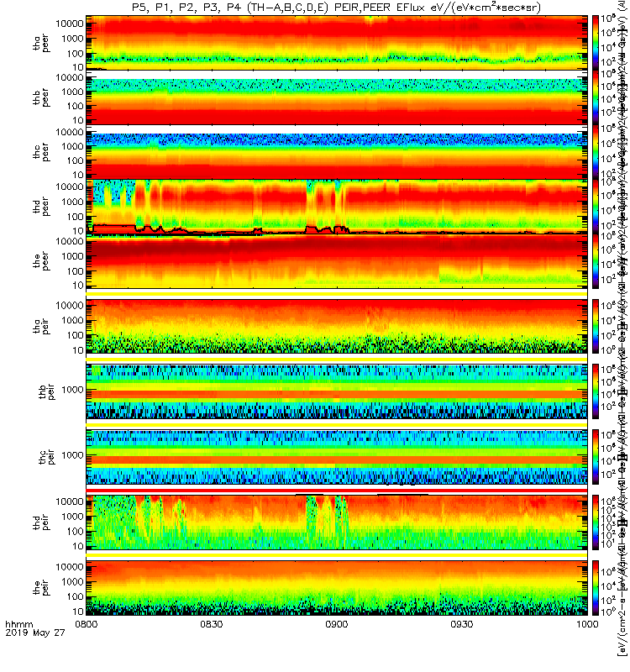Image resolution: width=630 pixels, height=672 pixels.
Task: Click the 0930 time axis label
Action: click(461, 624)
